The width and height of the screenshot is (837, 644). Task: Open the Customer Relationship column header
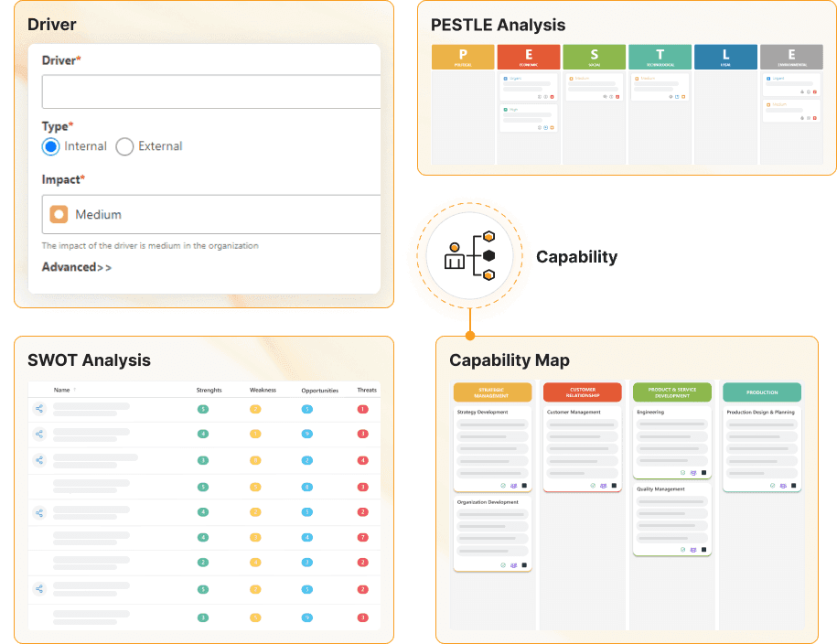tap(582, 392)
